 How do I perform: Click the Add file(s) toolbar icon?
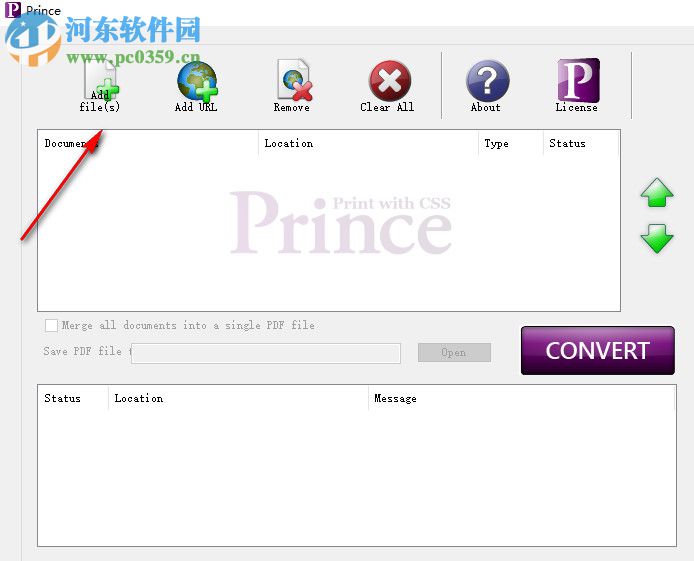click(100, 81)
